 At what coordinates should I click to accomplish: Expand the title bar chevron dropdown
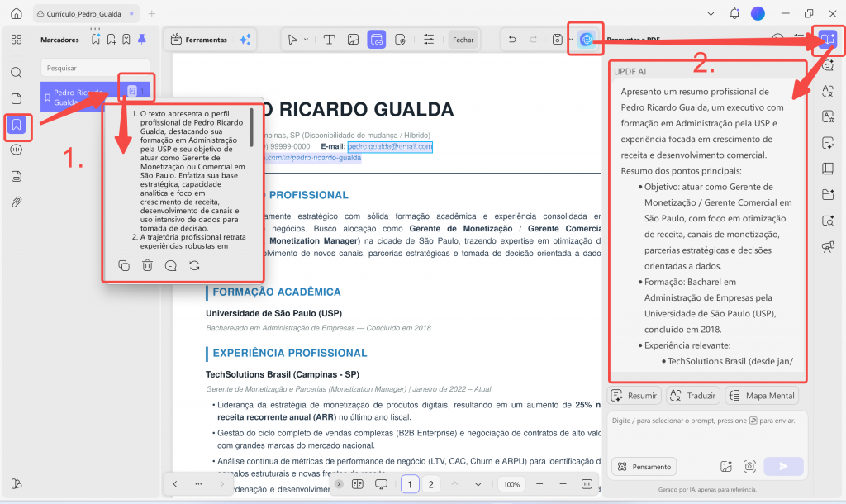(x=711, y=13)
